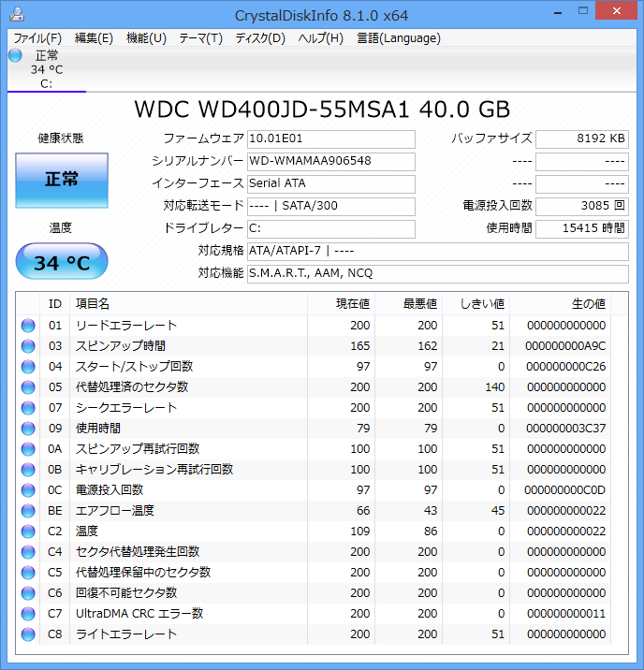The width and height of the screenshot is (644, 670).
Task: Open the 言語(Language) menu
Action: coord(398,38)
